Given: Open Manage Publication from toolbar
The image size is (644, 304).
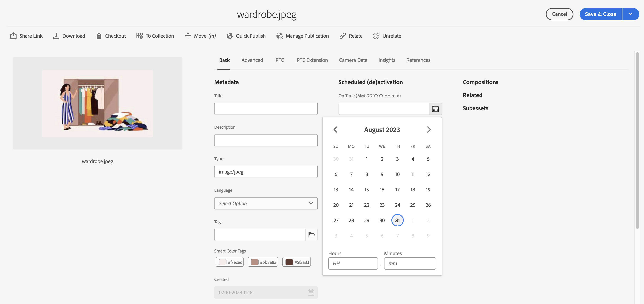Looking at the screenshot, I should pos(303,36).
